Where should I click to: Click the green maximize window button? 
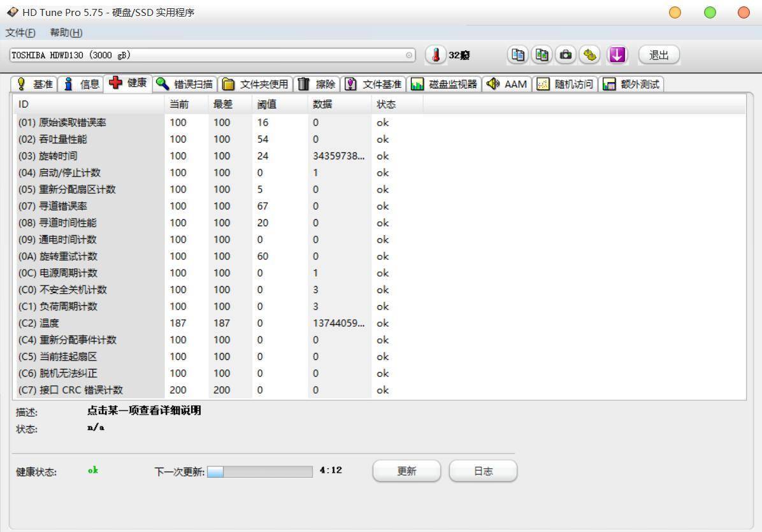click(710, 12)
